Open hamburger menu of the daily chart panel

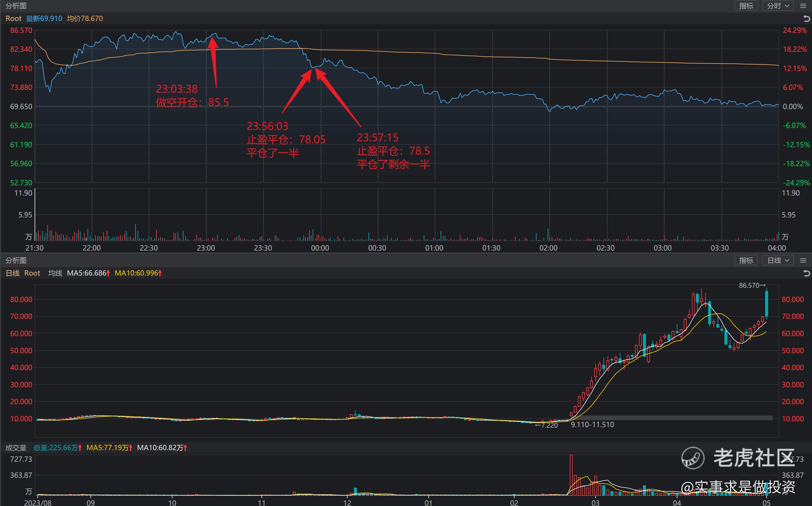803,260
